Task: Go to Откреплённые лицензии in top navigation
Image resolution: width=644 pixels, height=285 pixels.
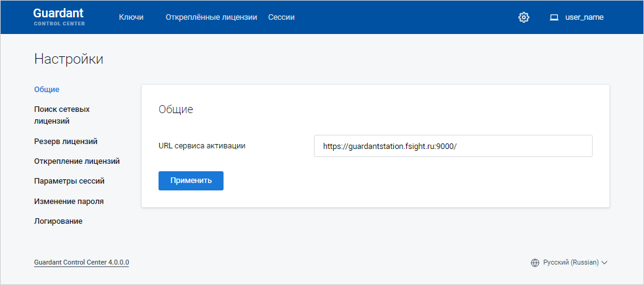Action: [211, 17]
